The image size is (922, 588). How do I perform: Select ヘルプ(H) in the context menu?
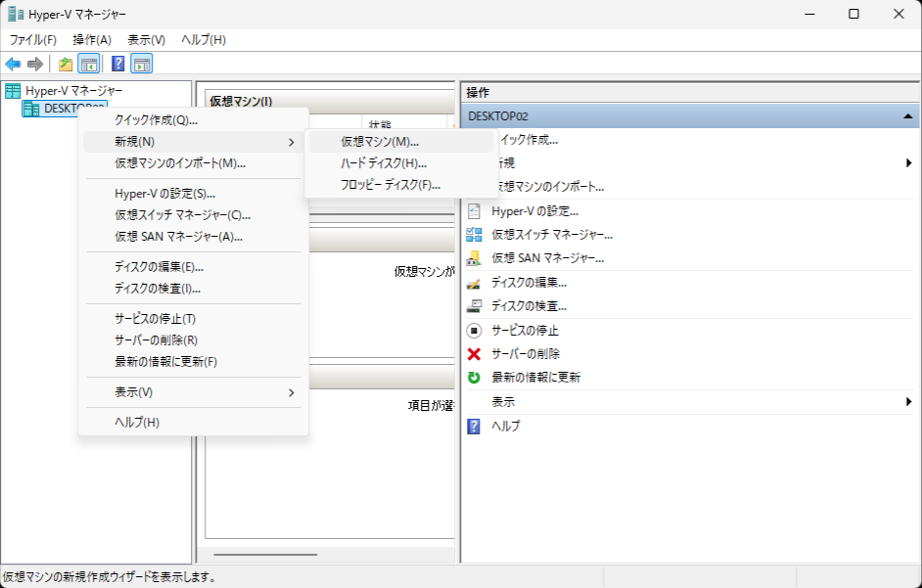click(x=193, y=423)
